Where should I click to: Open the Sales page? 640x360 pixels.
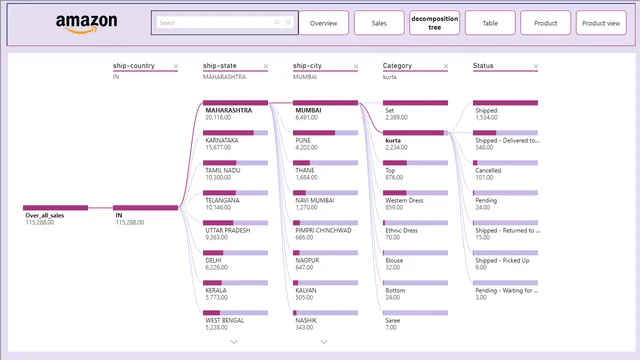click(x=379, y=23)
